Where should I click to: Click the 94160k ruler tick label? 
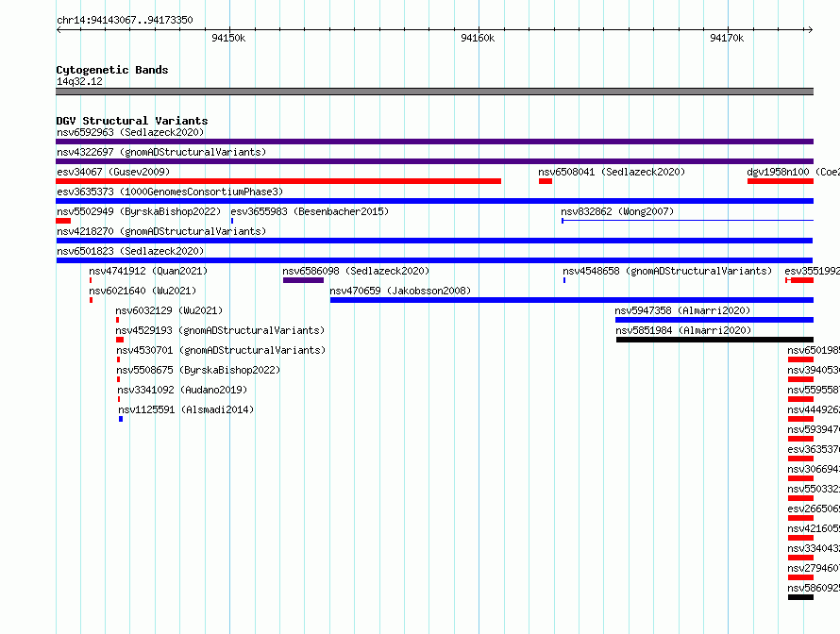(478, 38)
